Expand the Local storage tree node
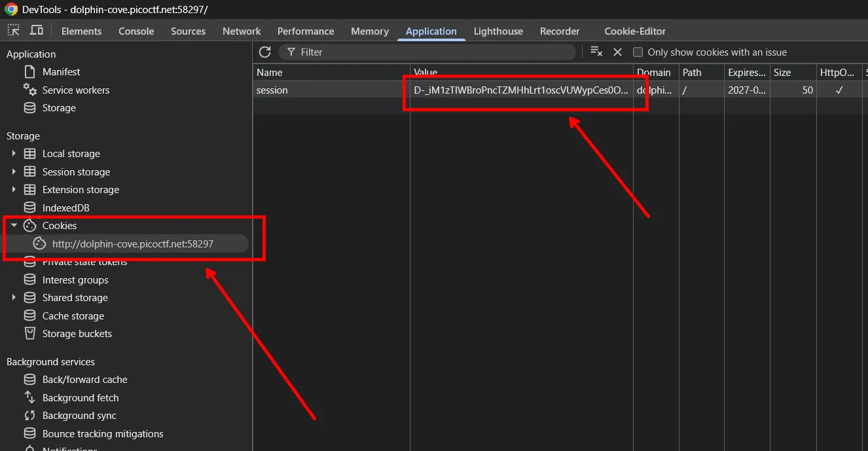The image size is (868, 451). click(14, 153)
